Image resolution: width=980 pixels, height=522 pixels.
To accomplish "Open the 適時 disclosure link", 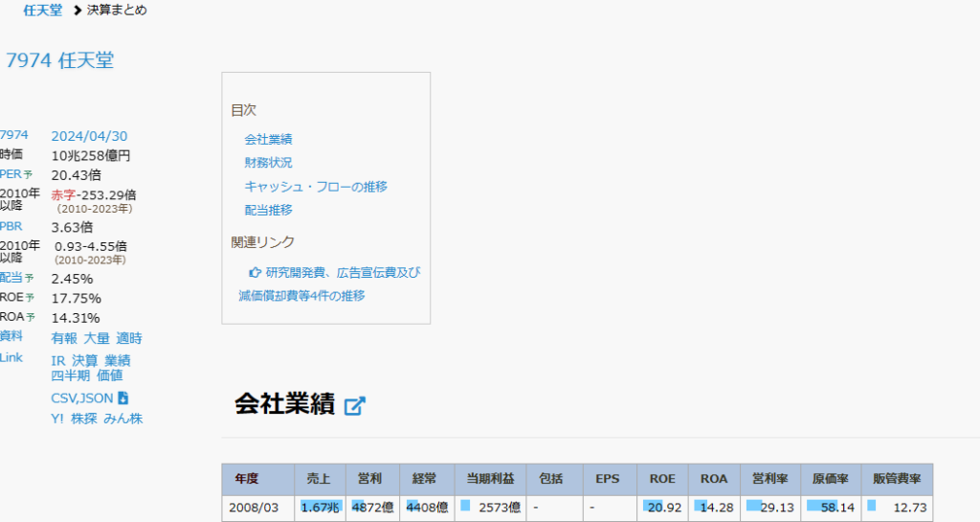I will [x=129, y=338].
